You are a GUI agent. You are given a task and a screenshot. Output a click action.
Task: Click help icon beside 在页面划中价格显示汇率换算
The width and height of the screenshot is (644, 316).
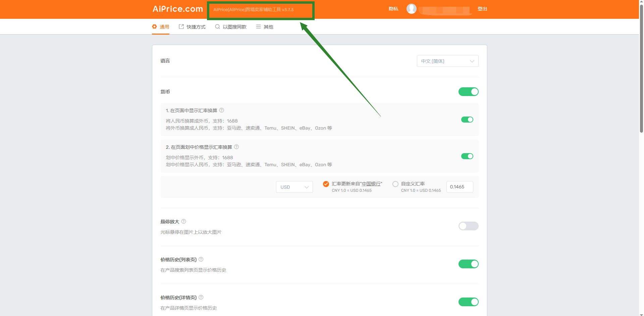(236, 147)
